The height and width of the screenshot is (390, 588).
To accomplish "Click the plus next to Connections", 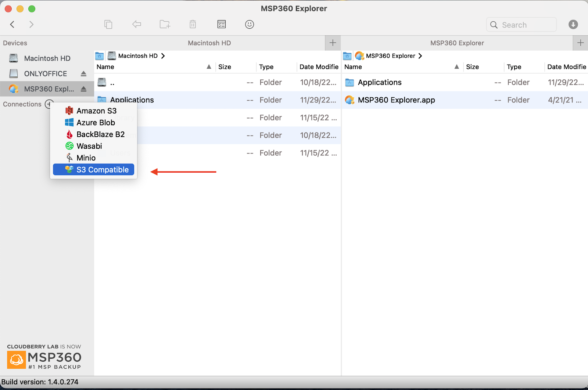I will coord(49,104).
